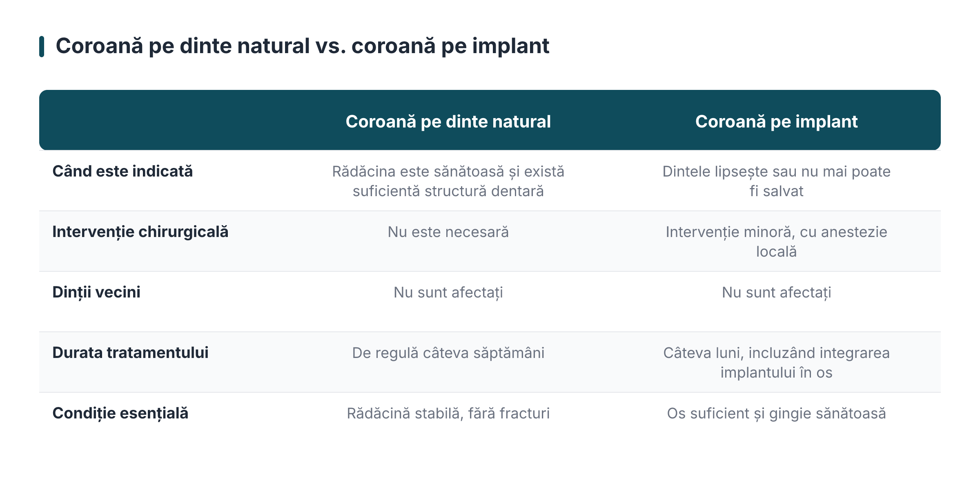This screenshot has width=980, height=492.
Task: Select the 'Nu este necesară' cell
Action: [x=448, y=232]
